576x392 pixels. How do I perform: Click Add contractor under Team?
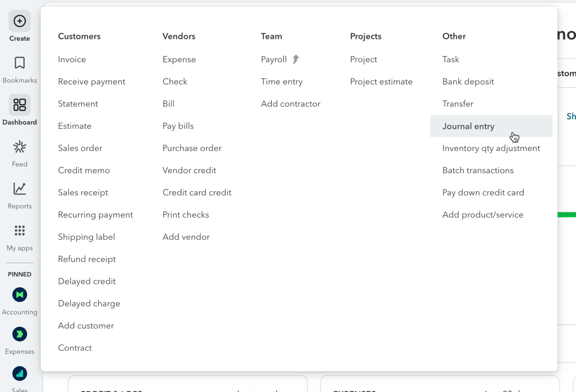coord(291,104)
